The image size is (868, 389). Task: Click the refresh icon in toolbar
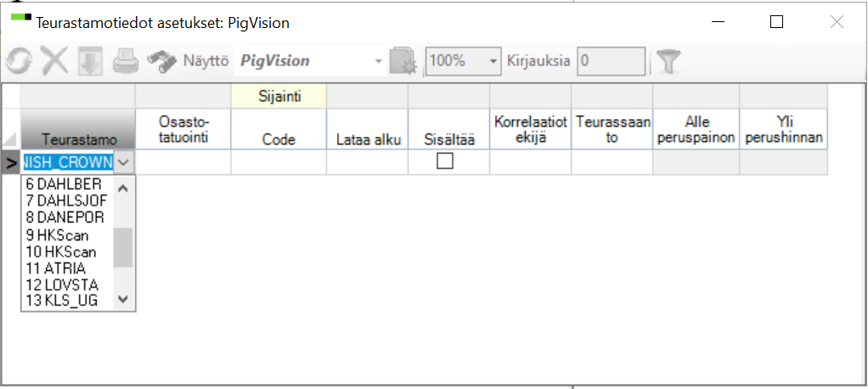coord(20,61)
